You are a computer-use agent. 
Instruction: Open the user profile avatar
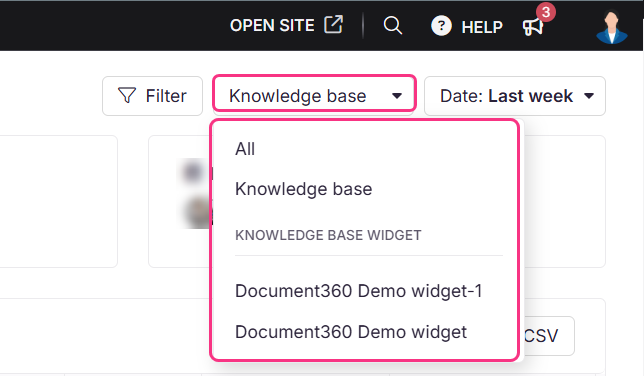[x=612, y=27]
